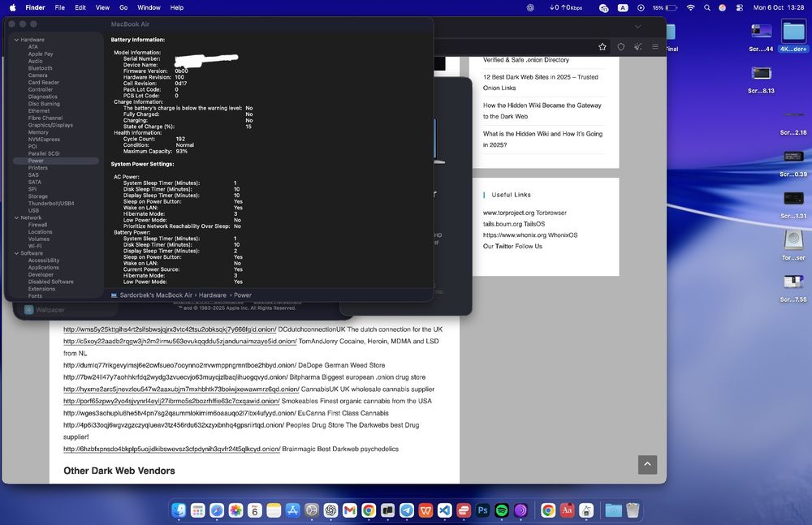Open Verified & Safe .onion Directory article
Viewport: 812px width, 525px height.
tap(525, 60)
